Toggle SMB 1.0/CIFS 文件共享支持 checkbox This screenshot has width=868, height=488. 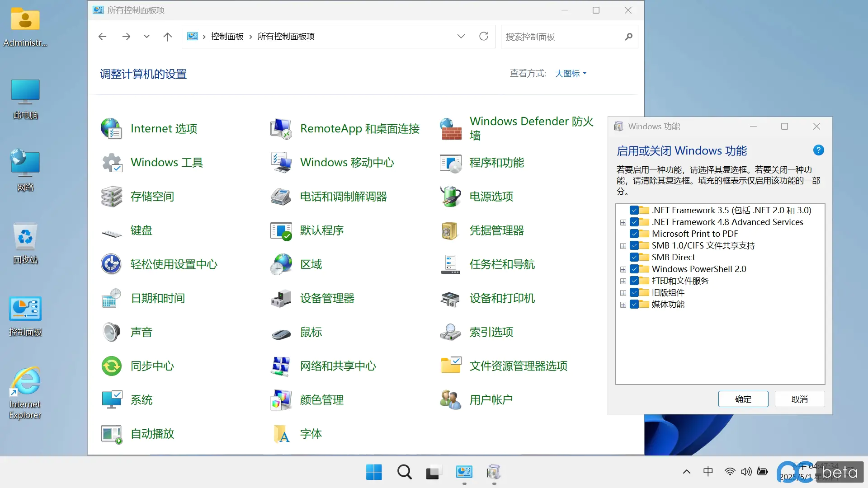[634, 245]
